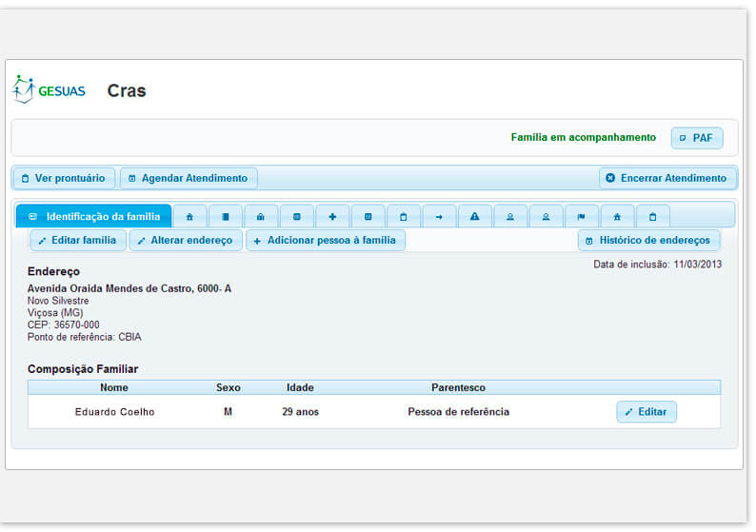Click the Idade column header

coord(300,387)
